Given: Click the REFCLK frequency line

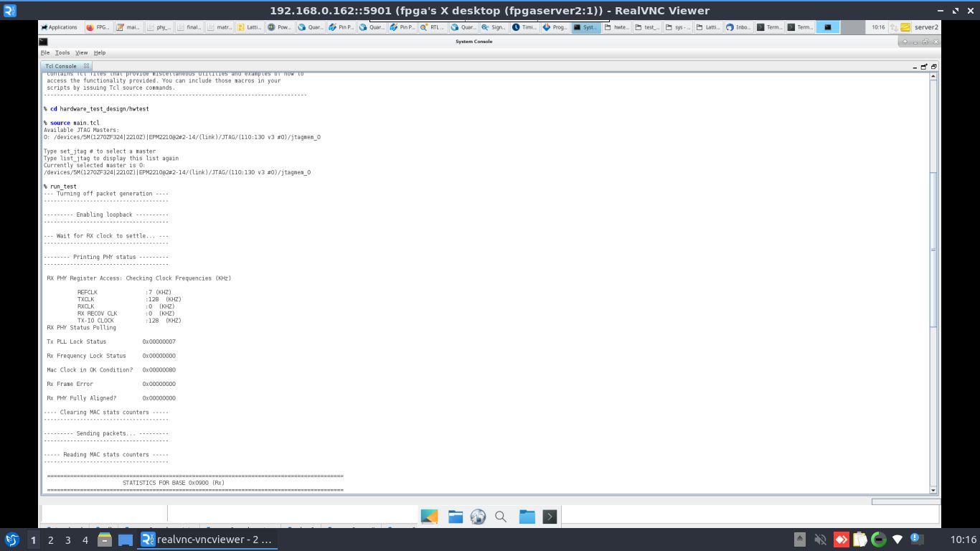Looking at the screenshot, I should [124, 292].
